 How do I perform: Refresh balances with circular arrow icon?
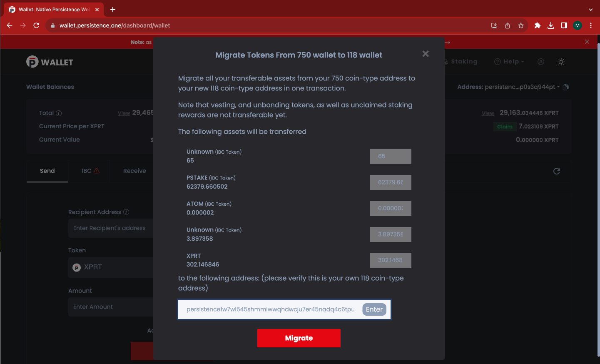[556, 171]
